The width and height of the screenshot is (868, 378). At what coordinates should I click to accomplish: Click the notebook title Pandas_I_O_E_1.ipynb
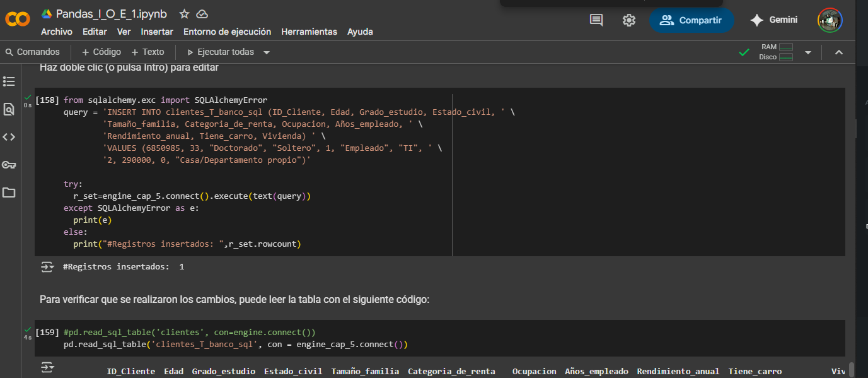[x=112, y=14]
